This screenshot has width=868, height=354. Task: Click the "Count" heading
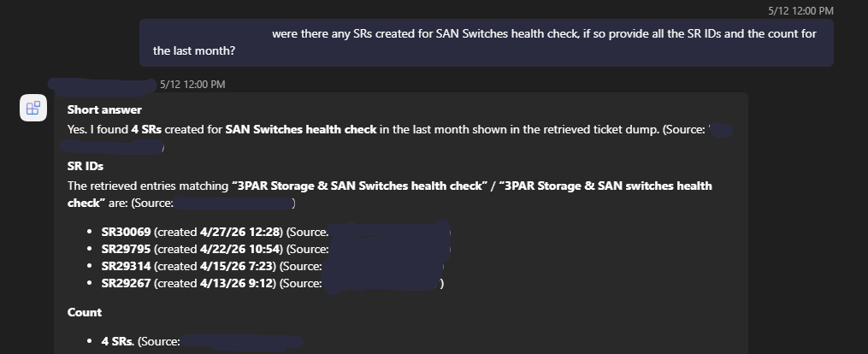(x=85, y=312)
